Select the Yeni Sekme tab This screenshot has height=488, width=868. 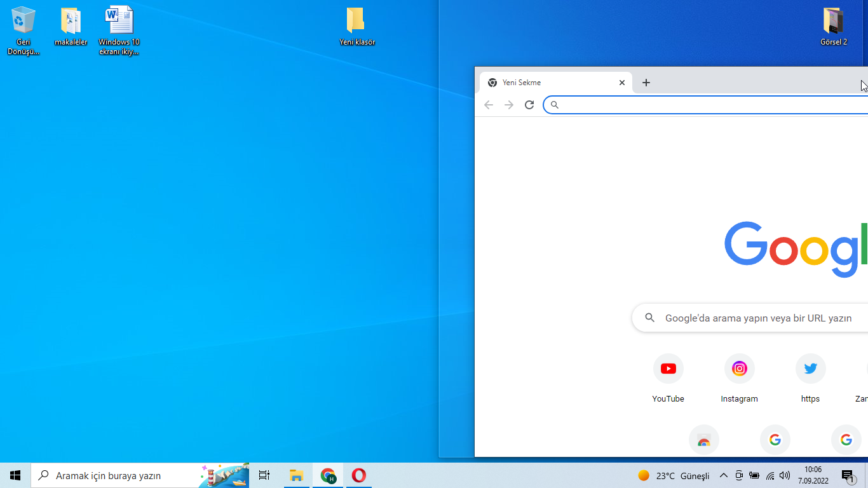(x=546, y=83)
